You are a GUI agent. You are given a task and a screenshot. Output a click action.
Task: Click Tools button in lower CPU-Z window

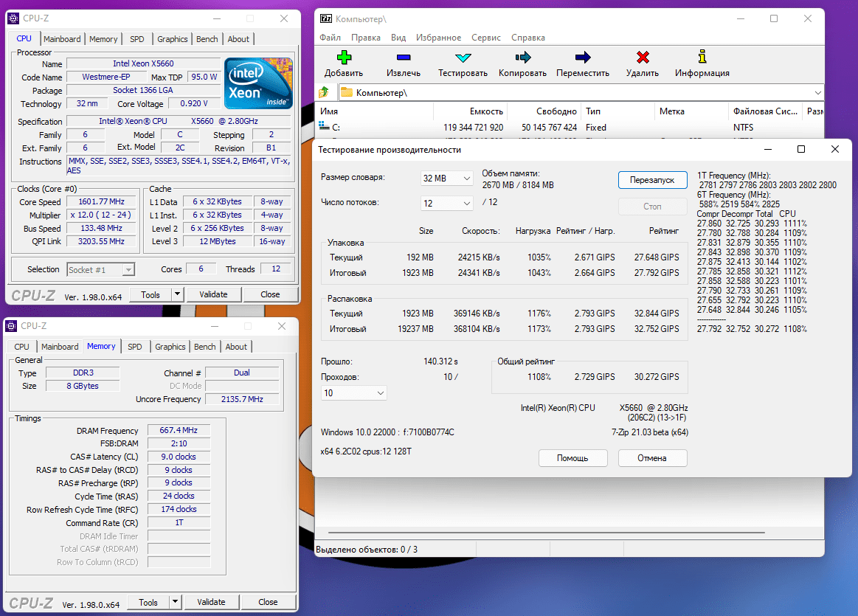coord(148,602)
